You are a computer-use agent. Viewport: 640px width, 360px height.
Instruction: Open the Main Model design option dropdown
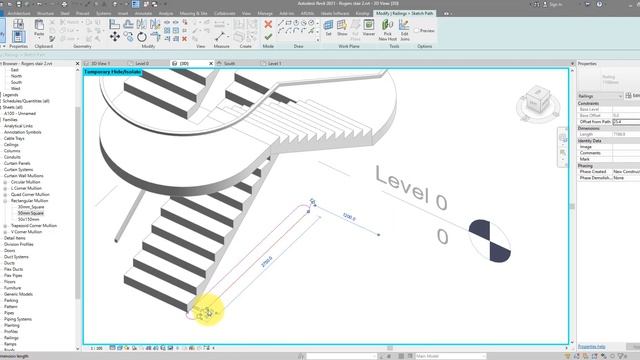(451, 356)
